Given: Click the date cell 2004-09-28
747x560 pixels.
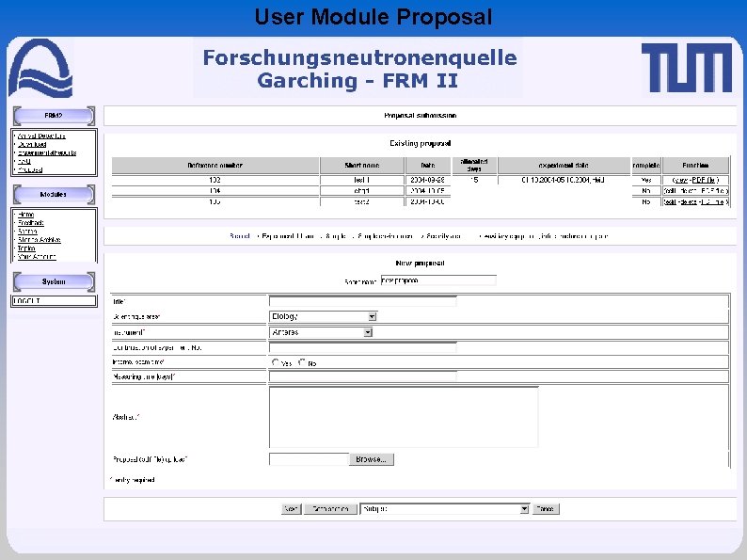Looking at the screenshot, I should (x=427, y=180).
